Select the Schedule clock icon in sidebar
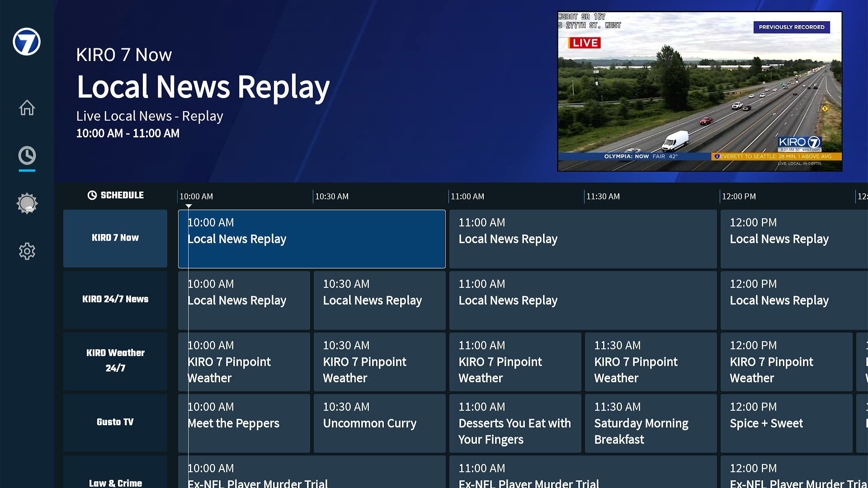 pos(27,155)
